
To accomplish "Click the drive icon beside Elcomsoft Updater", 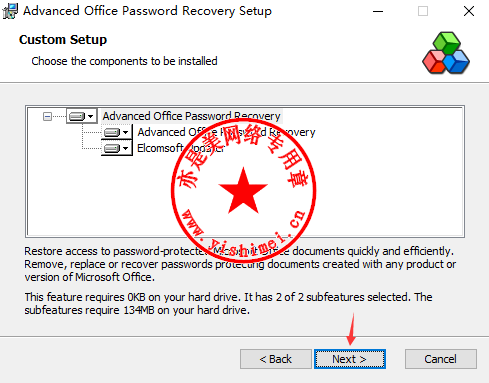I will (x=112, y=148).
